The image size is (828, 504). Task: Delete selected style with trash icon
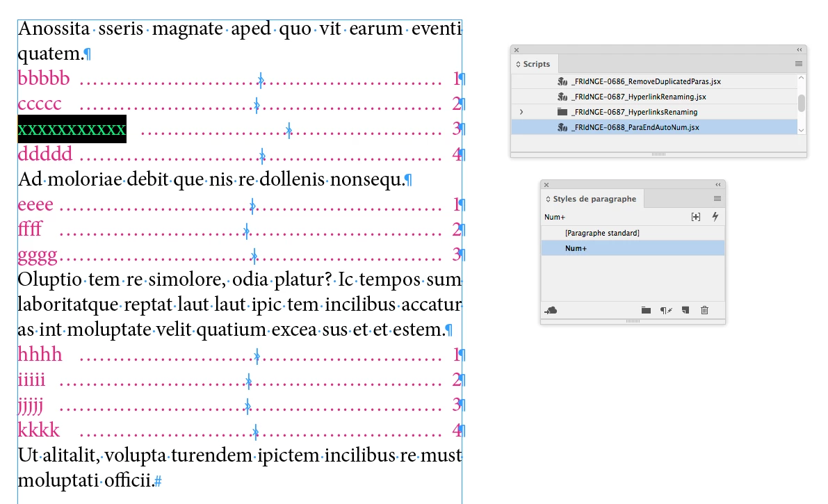[704, 310]
